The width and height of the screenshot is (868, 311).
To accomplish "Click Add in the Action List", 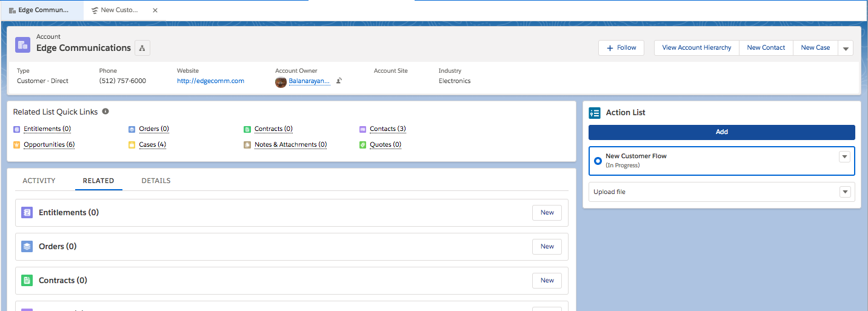I will [721, 132].
